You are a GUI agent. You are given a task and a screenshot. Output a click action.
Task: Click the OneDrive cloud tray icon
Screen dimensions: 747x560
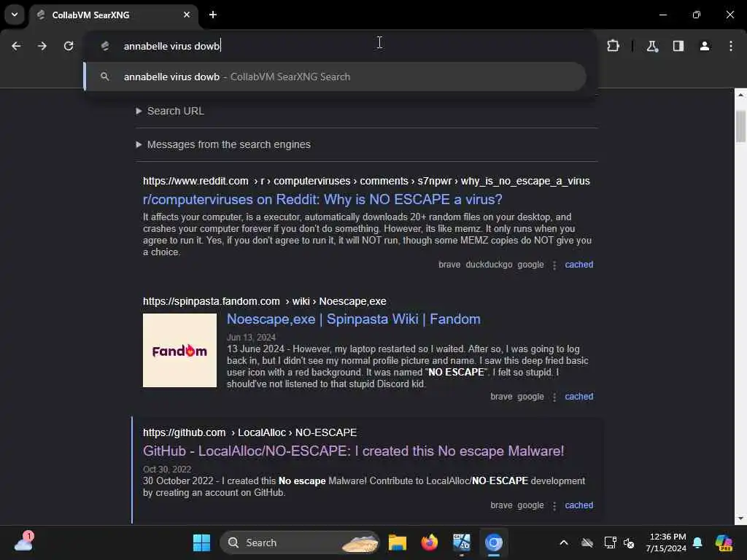[x=587, y=542]
